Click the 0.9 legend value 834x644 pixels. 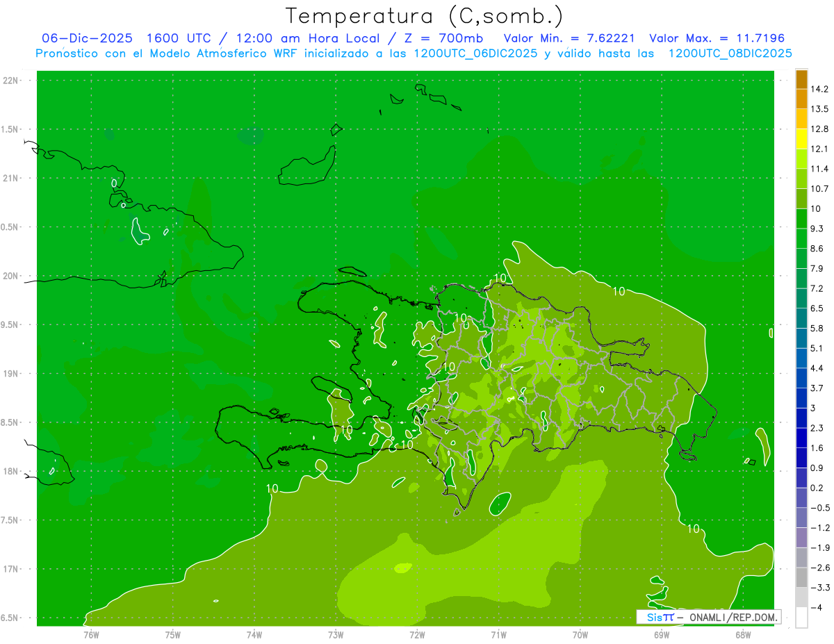point(817,468)
